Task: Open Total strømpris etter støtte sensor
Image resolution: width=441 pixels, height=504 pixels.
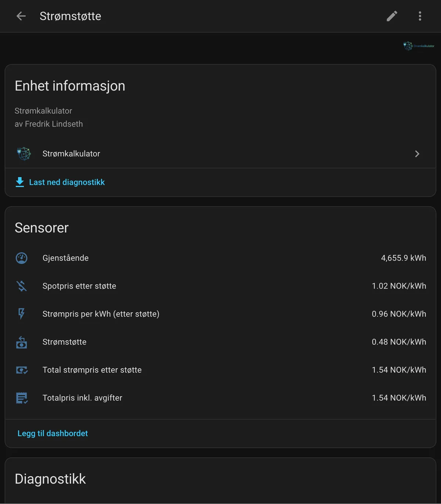Action: [x=220, y=370]
